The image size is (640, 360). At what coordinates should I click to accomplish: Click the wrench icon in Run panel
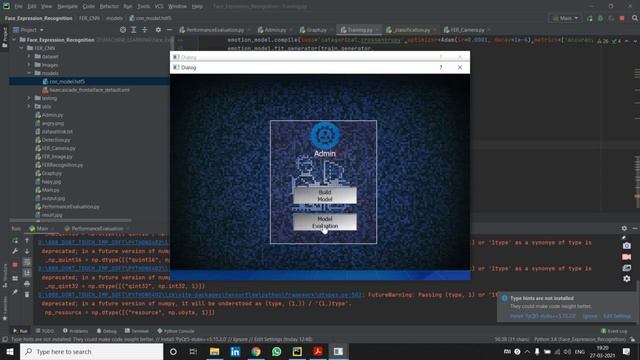point(15,251)
